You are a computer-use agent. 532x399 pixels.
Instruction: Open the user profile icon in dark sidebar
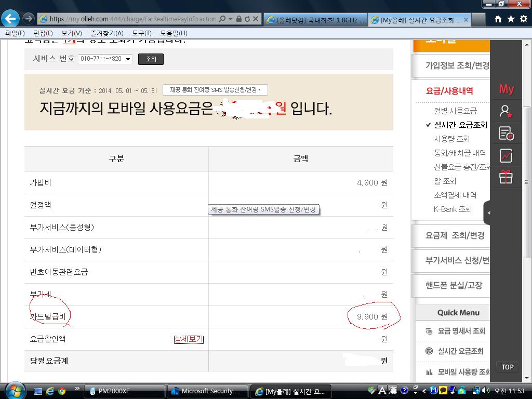(x=506, y=111)
